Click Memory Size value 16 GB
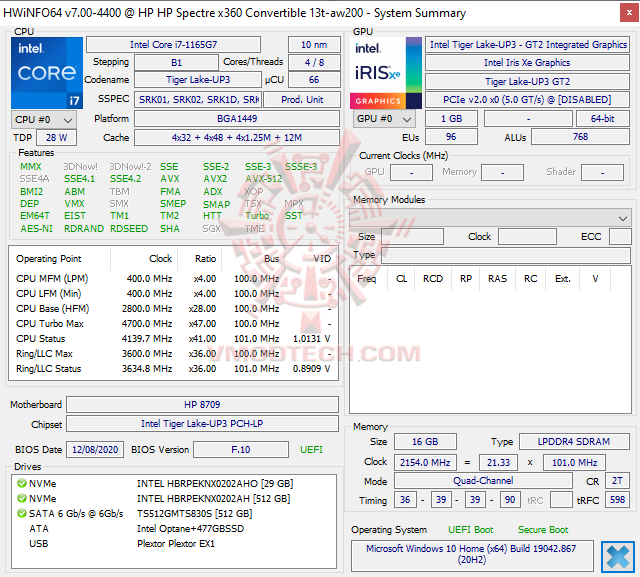 coord(425,442)
